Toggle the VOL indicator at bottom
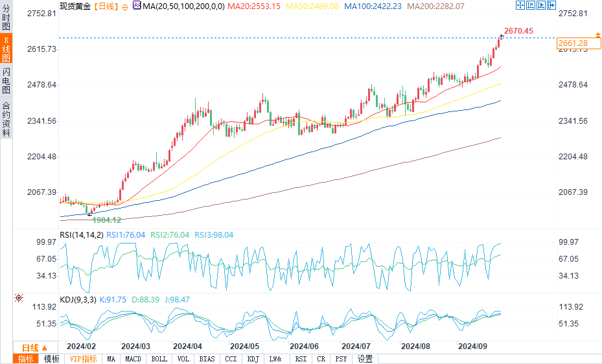Viewport: 602px width, 364px height. [183, 359]
